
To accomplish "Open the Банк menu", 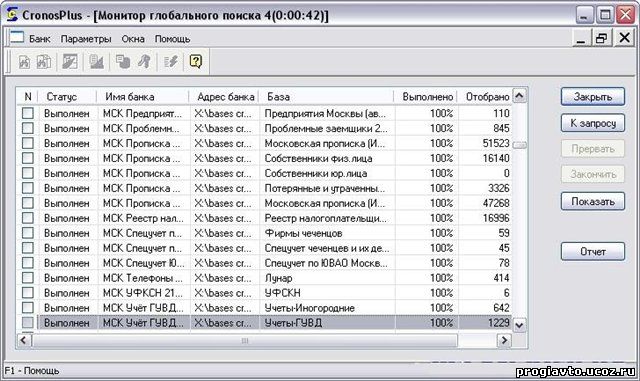I will pos(40,39).
